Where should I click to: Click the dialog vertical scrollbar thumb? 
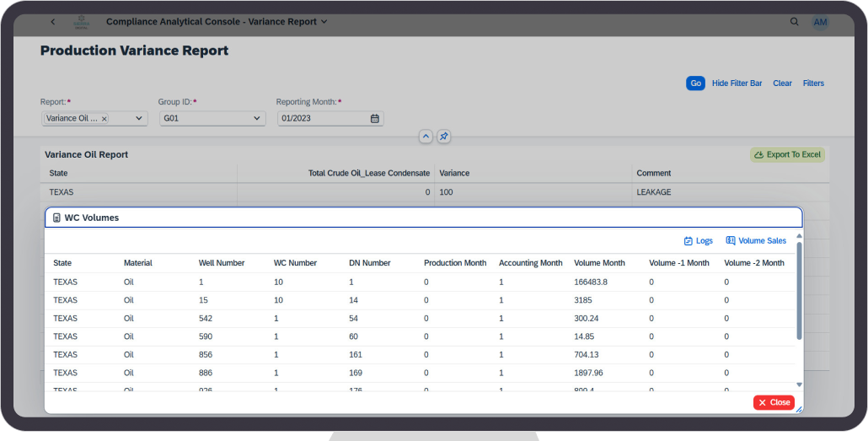799,290
